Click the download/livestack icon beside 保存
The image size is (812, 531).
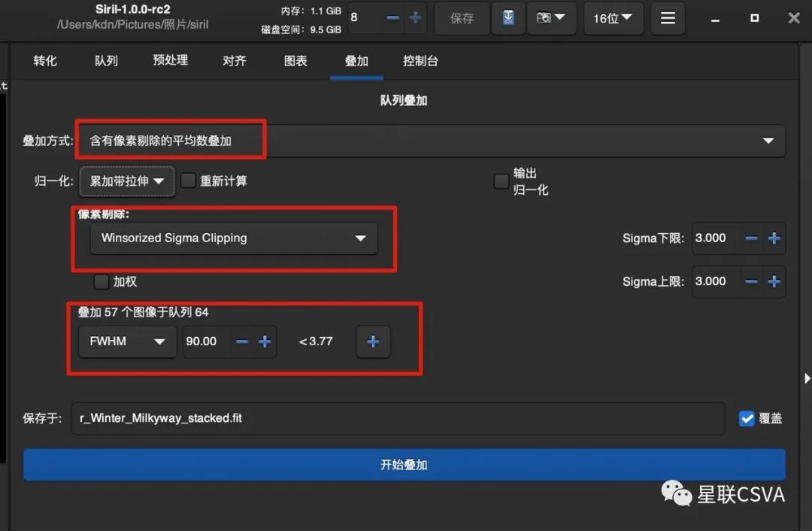pos(508,18)
